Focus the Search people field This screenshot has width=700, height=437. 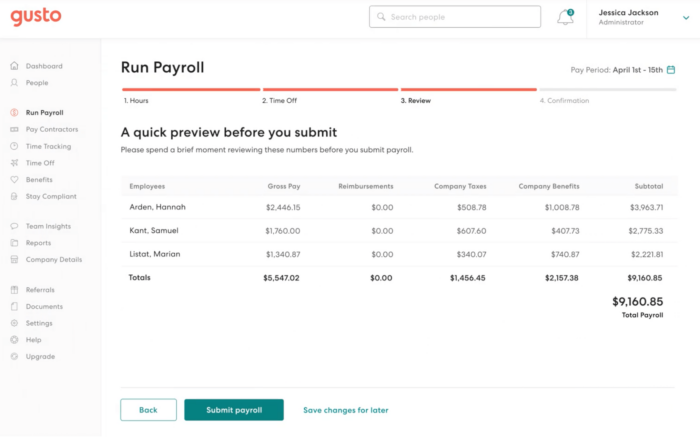450,17
